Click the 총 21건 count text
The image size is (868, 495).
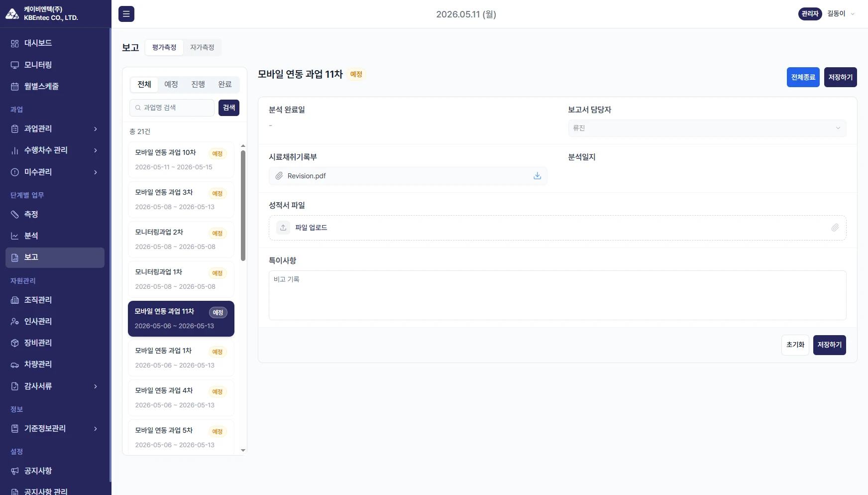pos(140,131)
